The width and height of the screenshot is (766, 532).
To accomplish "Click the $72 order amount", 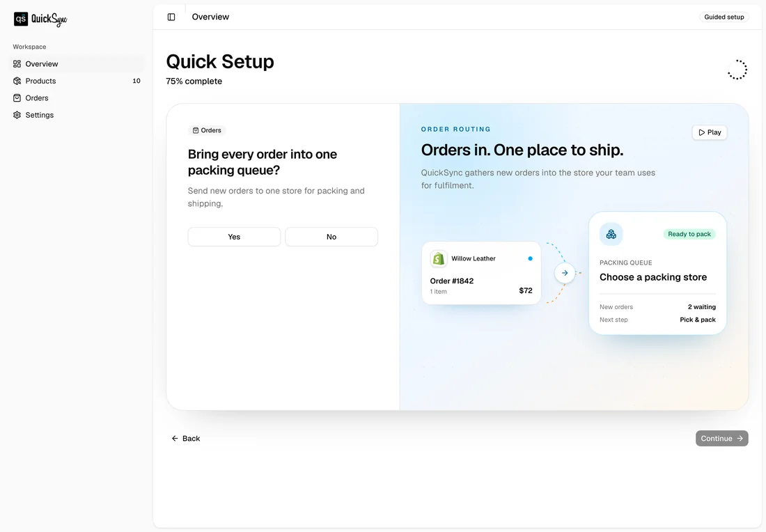I will [x=526, y=290].
